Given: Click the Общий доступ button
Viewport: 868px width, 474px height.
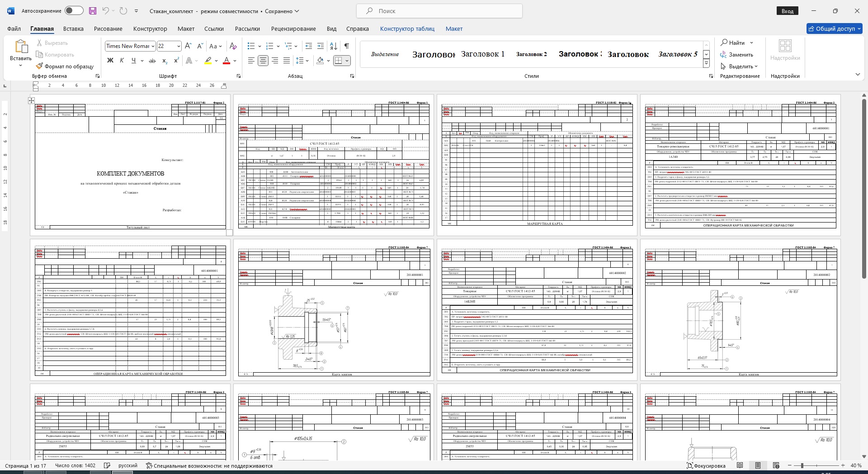Looking at the screenshot, I should (x=834, y=28).
